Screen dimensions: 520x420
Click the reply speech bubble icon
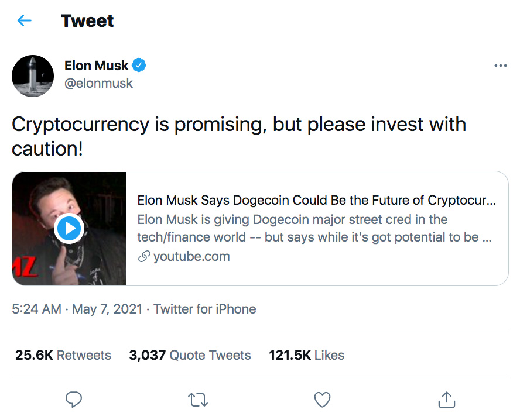pyautogui.click(x=73, y=400)
